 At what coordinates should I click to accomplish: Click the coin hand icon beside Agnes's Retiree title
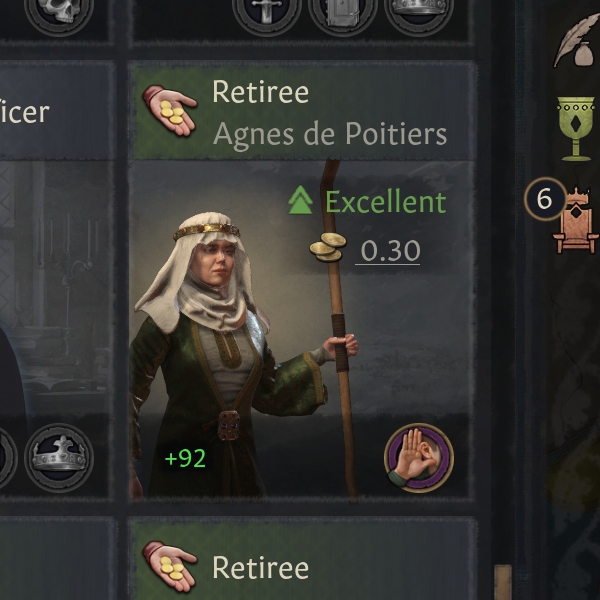point(170,110)
